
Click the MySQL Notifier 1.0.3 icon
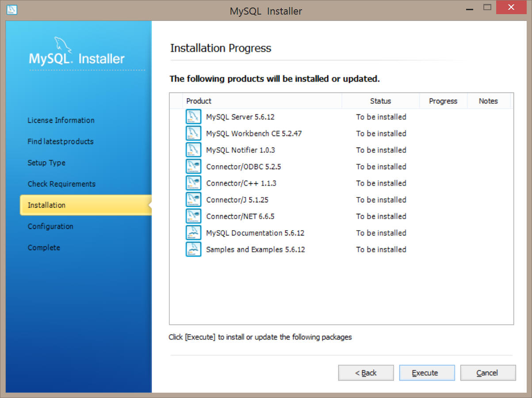pos(193,150)
